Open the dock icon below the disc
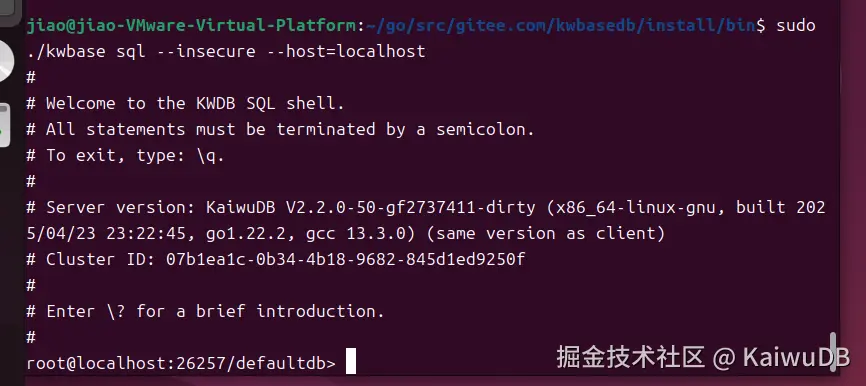 tap(4, 125)
